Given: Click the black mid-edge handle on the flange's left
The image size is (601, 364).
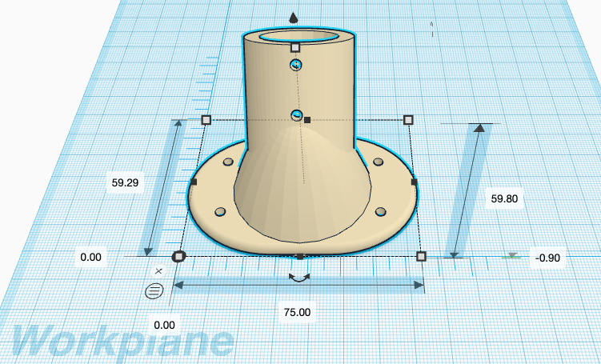Looking at the screenshot, I should [194, 182].
